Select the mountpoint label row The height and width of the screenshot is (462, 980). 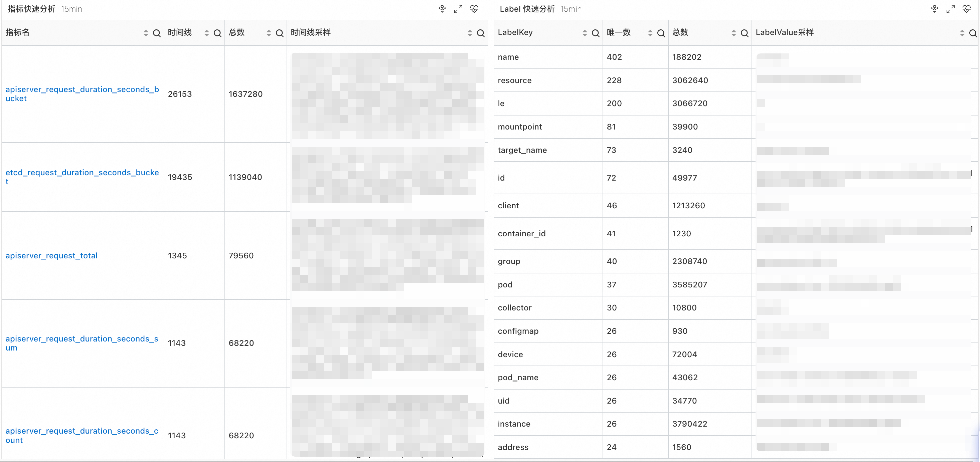click(x=520, y=127)
